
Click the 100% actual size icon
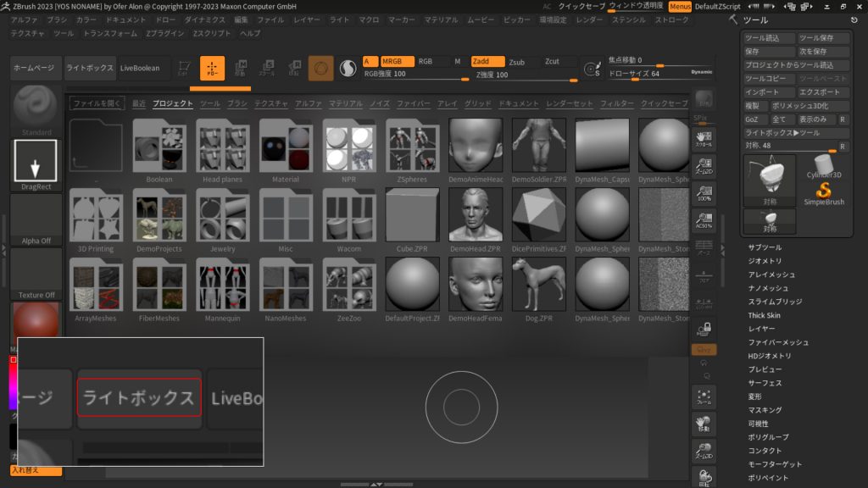point(703,194)
